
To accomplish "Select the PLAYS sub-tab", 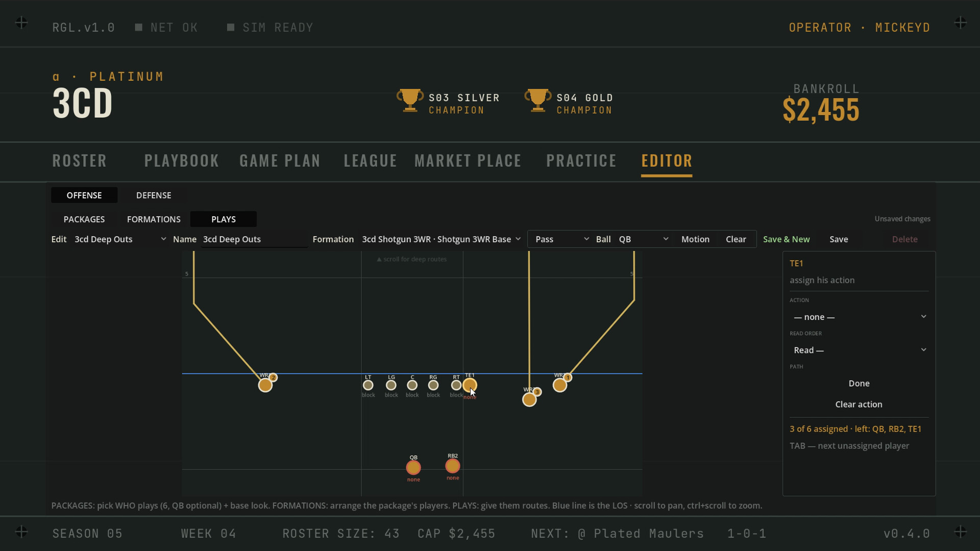I will pos(224,219).
